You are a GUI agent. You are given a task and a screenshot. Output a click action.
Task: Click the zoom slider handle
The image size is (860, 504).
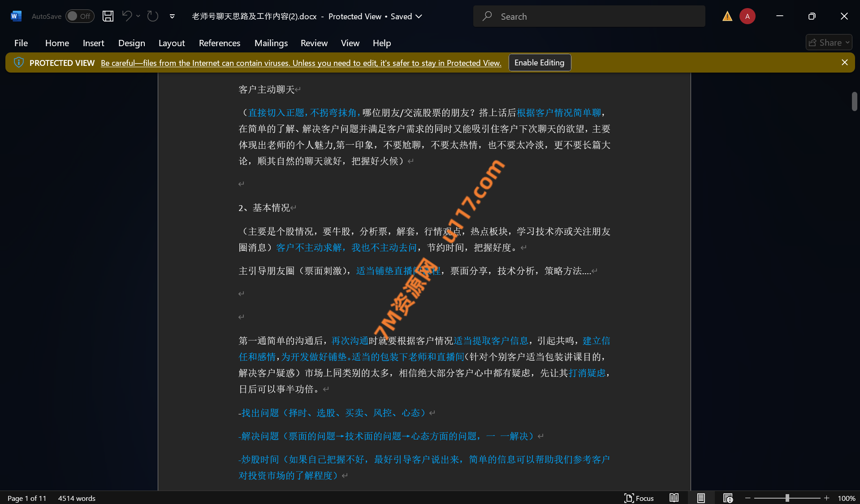point(787,498)
